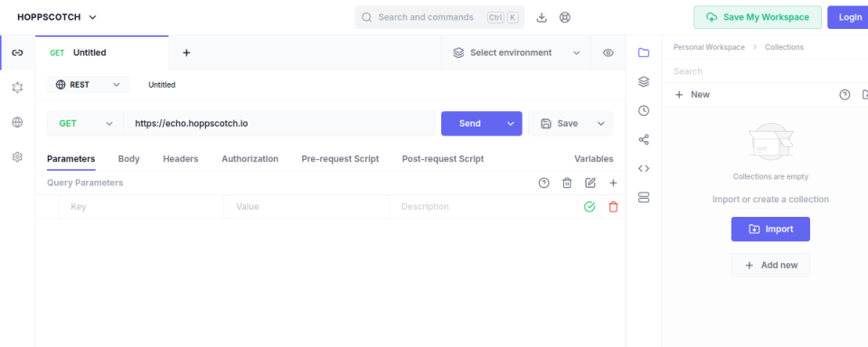Switch to the Headers tab
The height and width of the screenshot is (347, 868).
(x=181, y=159)
